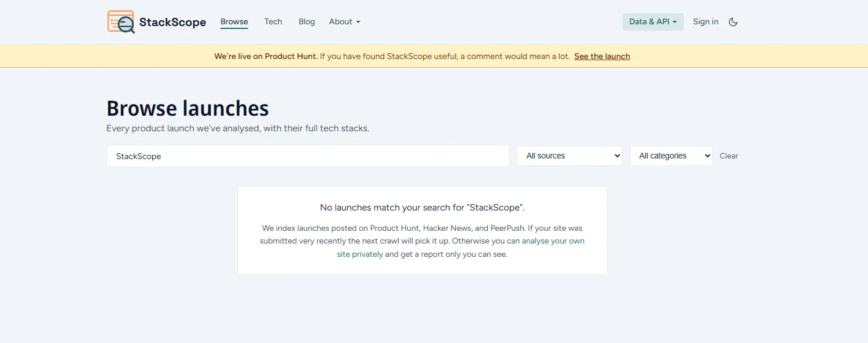Screen dimensions: 868x343
Task: Click the StackScope wordmark text
Action: (172, 23)
